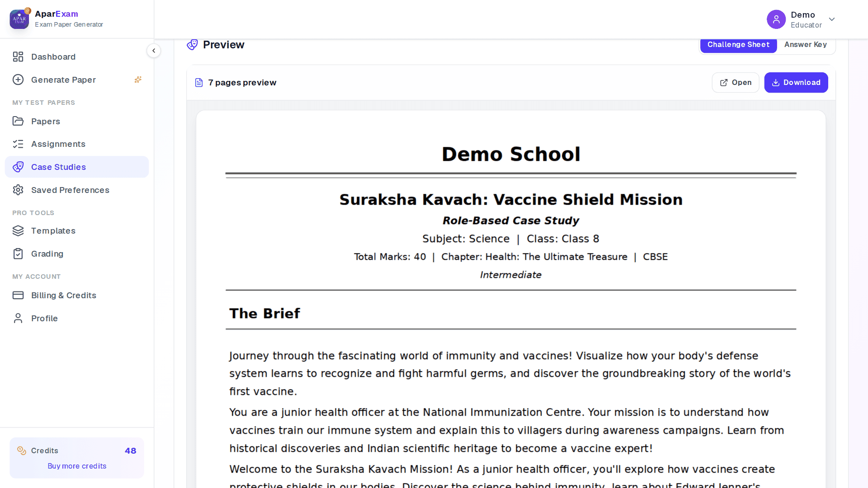Switch to the Challenge Sheet tab
The height and width of the screenshot is (488, 868).
tap(738, 45)
